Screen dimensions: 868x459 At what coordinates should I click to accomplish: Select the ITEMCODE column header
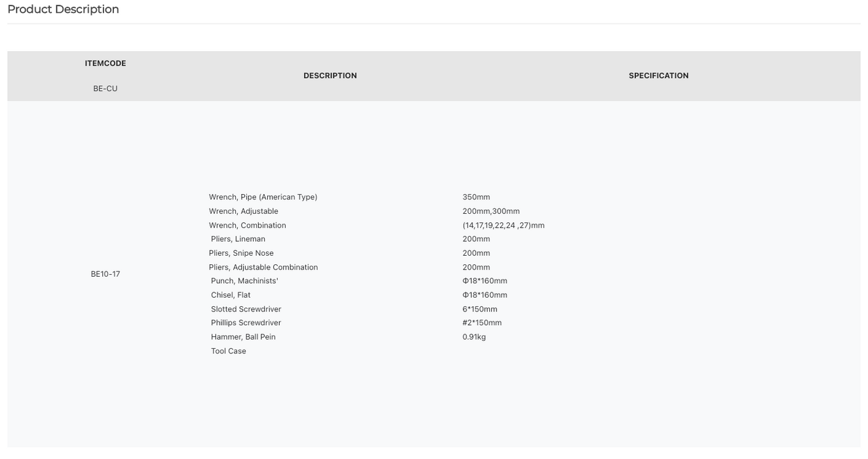click(105, 64)
